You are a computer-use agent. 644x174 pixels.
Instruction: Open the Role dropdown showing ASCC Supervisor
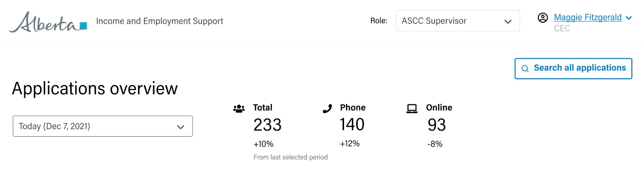click(x=458, y=21)
